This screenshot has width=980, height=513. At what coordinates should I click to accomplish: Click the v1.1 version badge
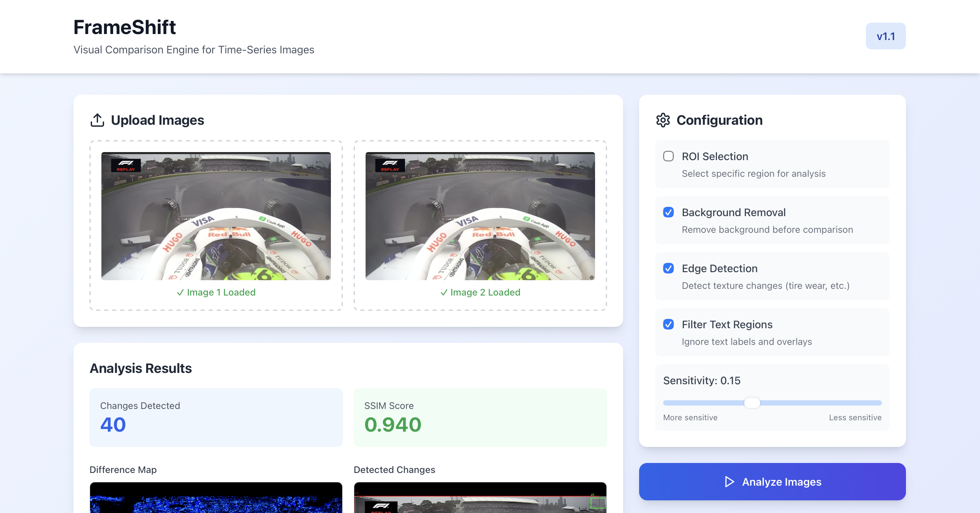pos(885,36)
